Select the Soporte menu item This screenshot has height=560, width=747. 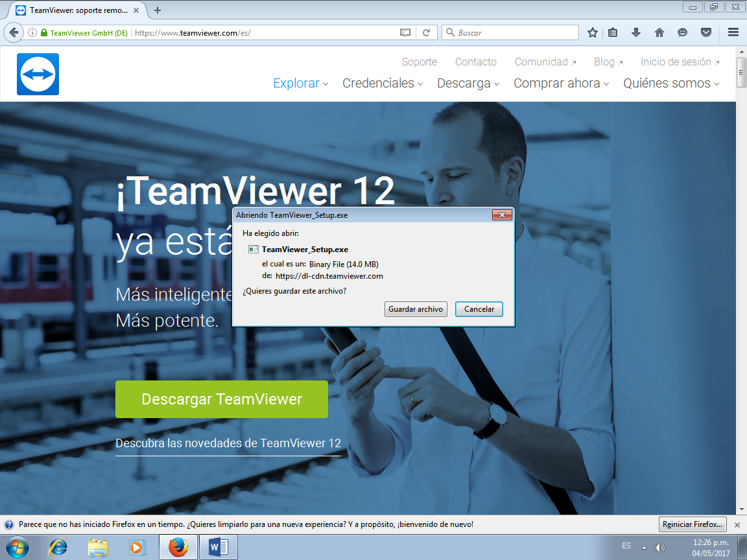pyautogui.click(x=419, y=62)
